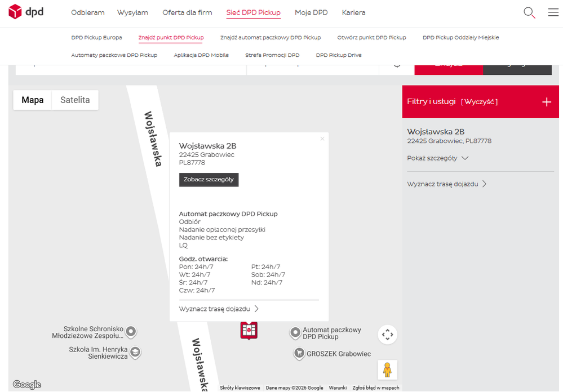
Task: Open the map camera controls
Action: point(387,335)
